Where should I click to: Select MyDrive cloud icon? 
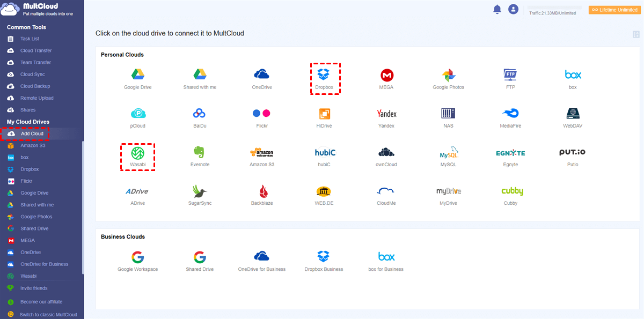click(448, 195)
